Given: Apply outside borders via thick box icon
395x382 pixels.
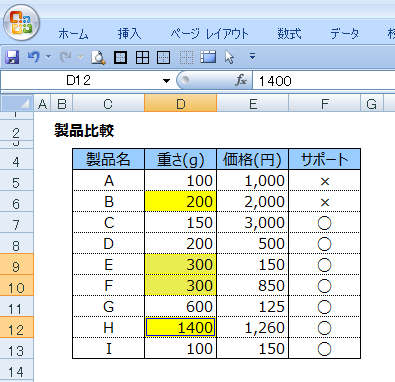Looking at the screenshot, I should pyautogui.click(x=120, y=57).
